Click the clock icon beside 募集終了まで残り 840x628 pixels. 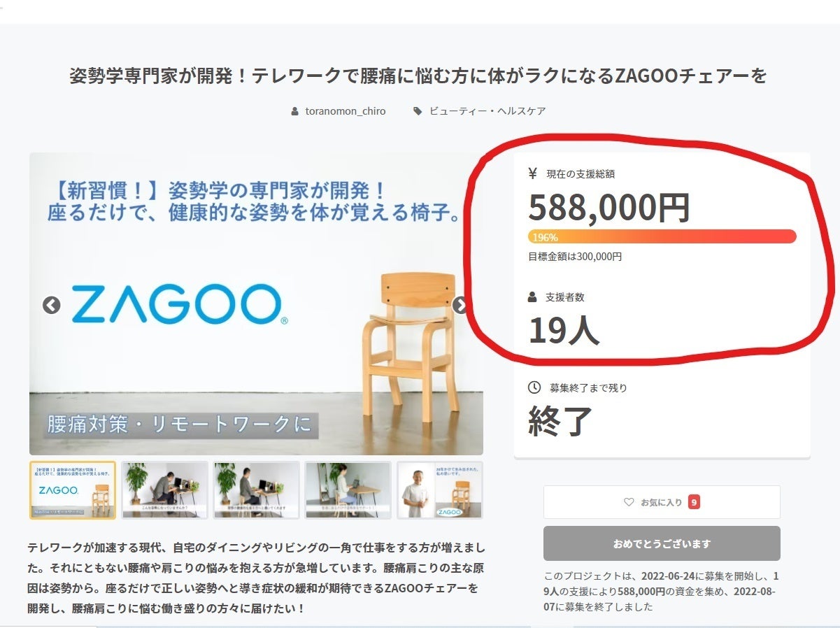(534, 387)
